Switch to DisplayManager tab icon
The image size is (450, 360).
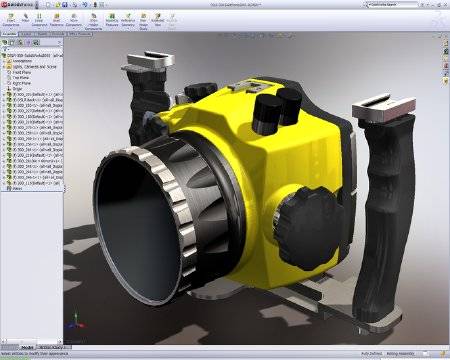click(x=36, y=42)
